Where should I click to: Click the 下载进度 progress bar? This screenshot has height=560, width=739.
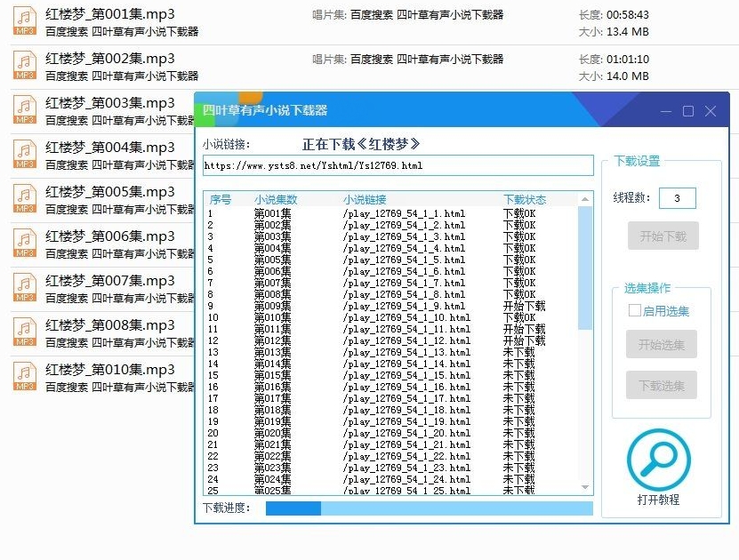click(x=430, y=508)
